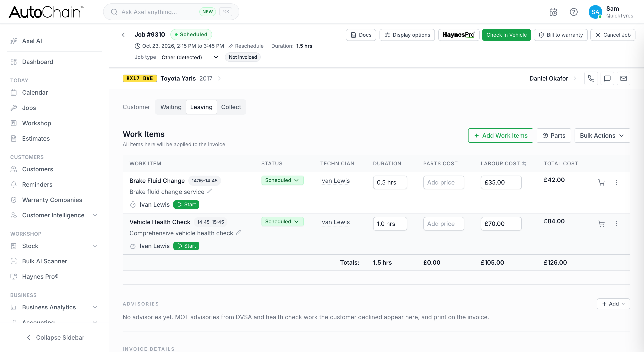Screen dimensions: 644x352
Task: Click Cancel Job button
Action: tap(612, 35)
